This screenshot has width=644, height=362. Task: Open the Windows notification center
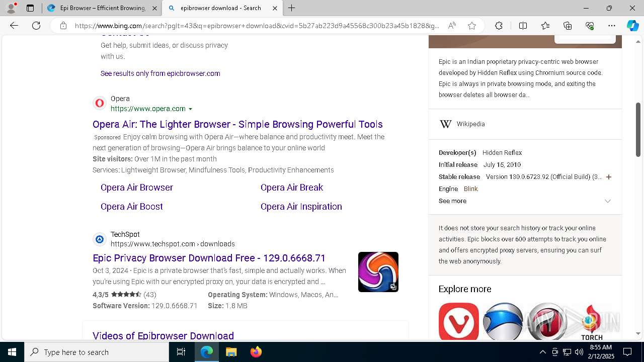627,352
